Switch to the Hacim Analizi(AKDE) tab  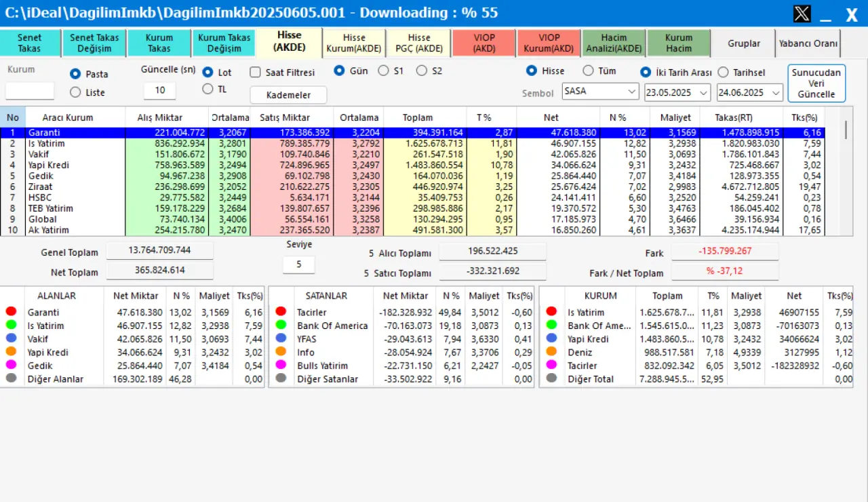tap(613, 43)
